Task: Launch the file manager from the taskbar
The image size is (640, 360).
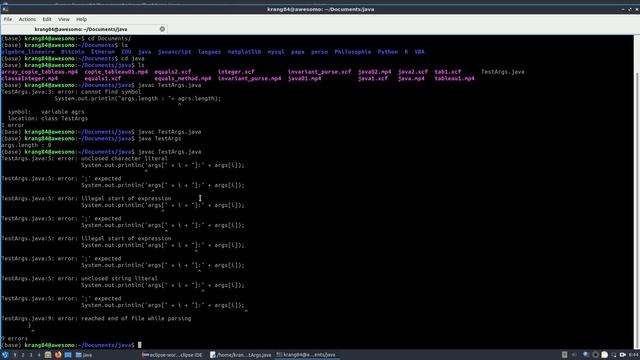Action: (x=48, y=355)
